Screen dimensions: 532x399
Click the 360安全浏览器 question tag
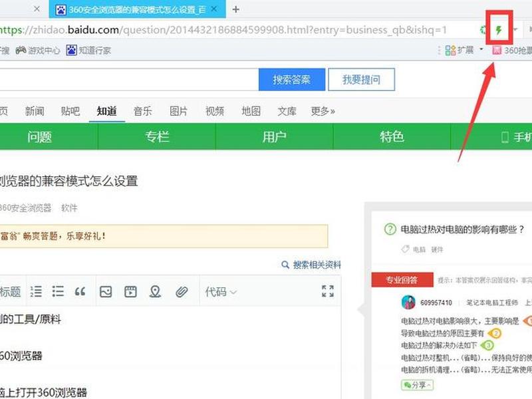coord(25,207)
